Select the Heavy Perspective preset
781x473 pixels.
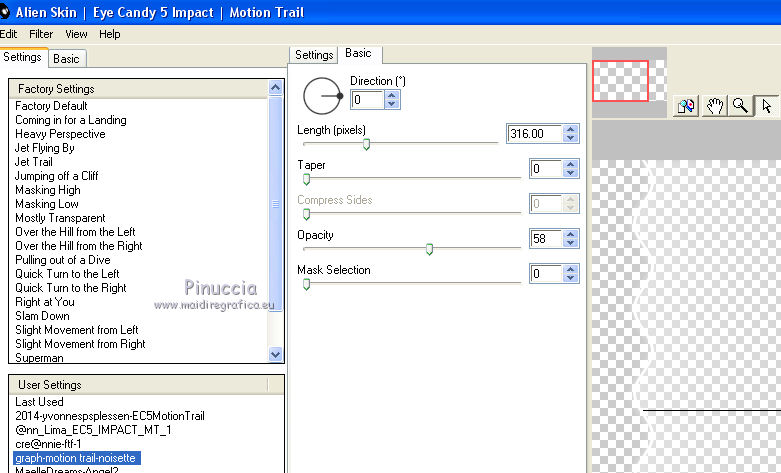[x=60, y=134]
